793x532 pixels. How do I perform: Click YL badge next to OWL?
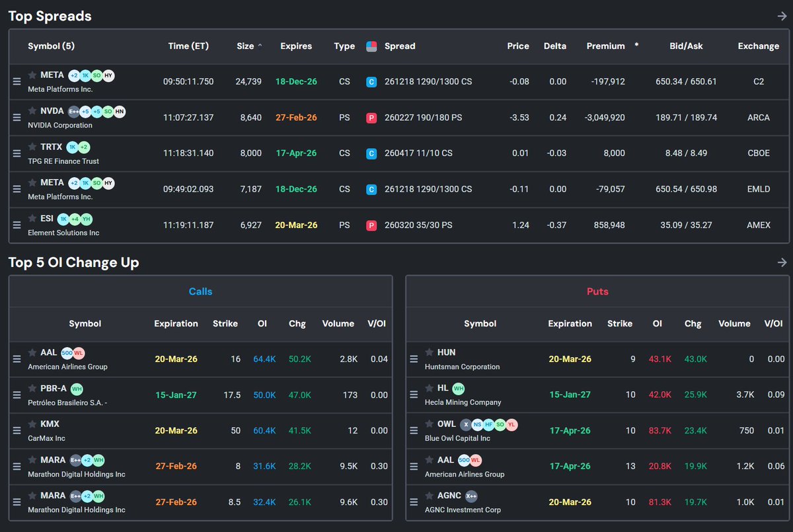511,424
